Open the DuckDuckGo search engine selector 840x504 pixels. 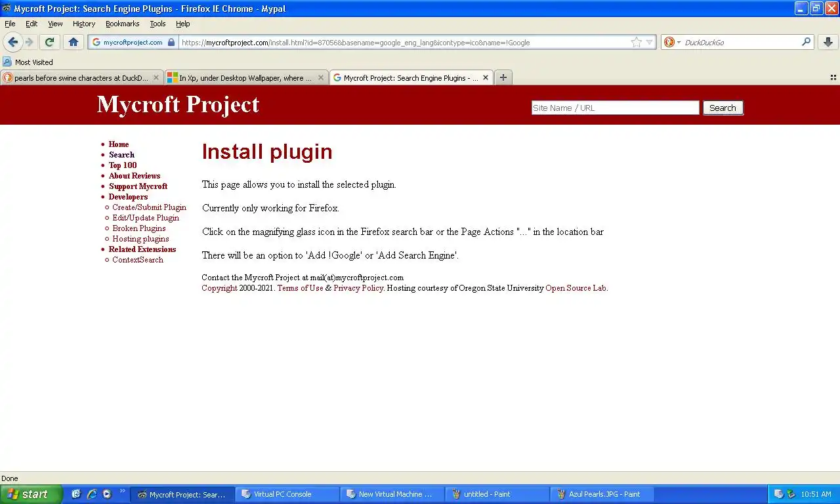(x=673, y=42)
